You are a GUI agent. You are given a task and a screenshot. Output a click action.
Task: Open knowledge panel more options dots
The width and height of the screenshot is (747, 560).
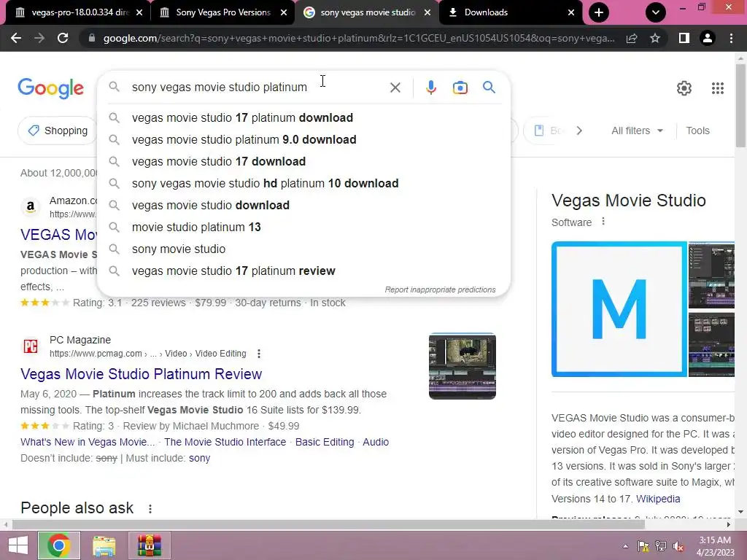pyautogui.click(x=603, y=222)
